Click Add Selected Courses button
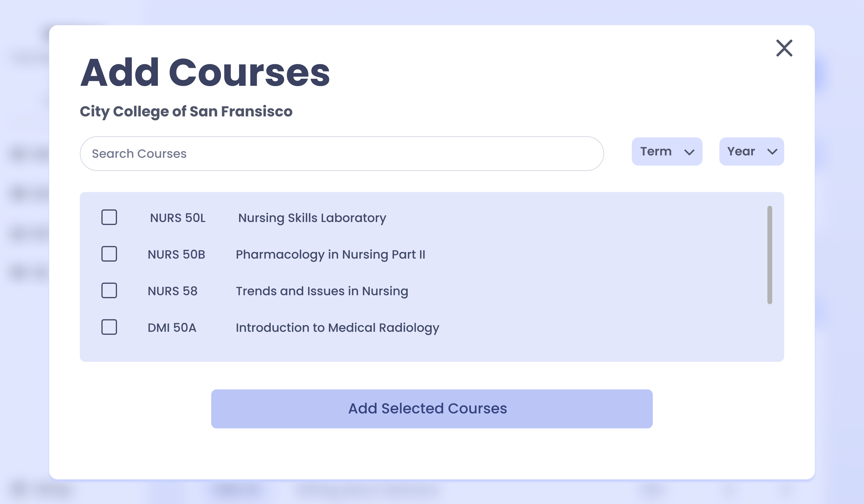This screenshot has height=504, width=864. click(x=432, y=409)
